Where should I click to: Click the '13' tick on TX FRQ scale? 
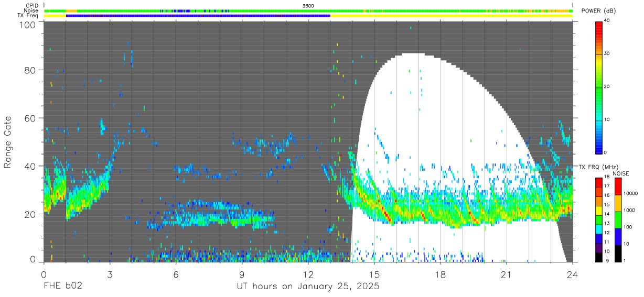(x=608, y=224)
